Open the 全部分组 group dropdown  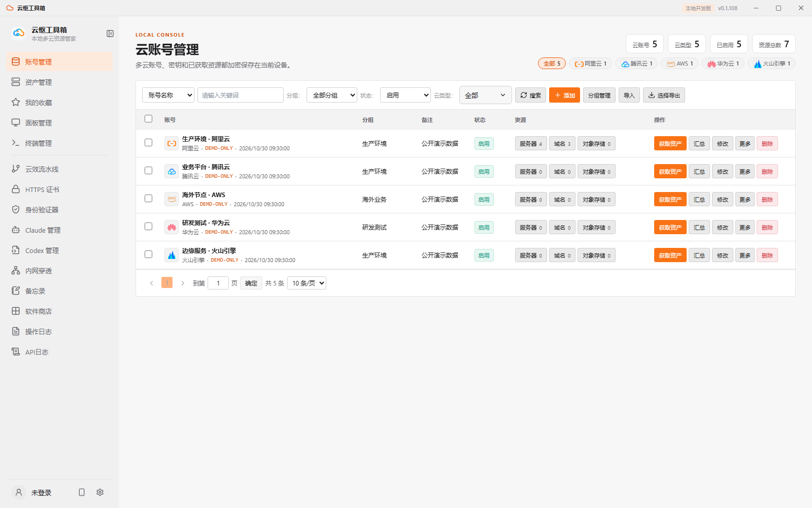[x=332, y=95]
